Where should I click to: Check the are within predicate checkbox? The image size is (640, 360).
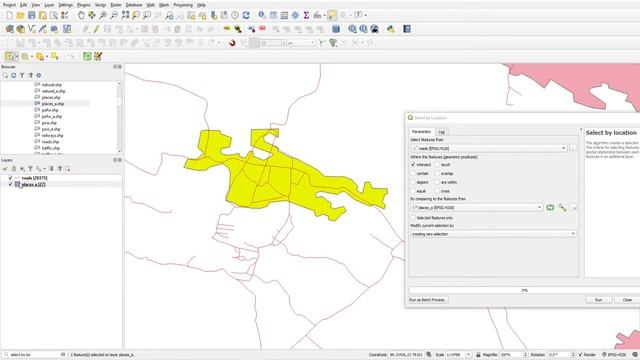437,182
